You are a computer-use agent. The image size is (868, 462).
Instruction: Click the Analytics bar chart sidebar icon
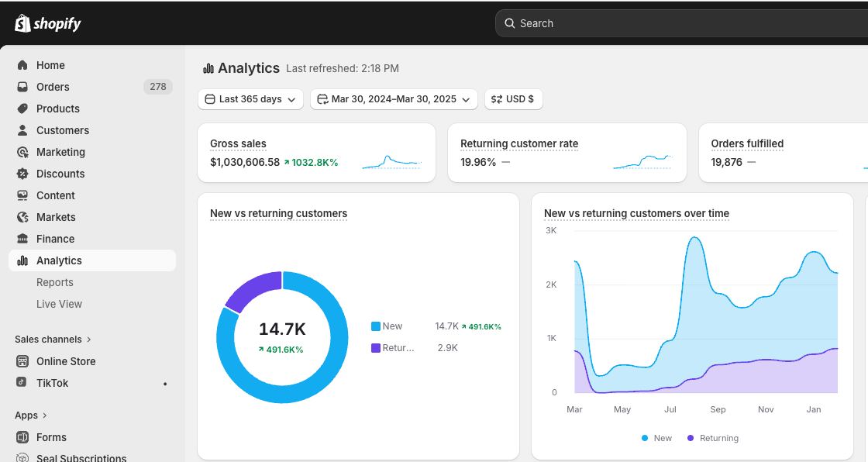click(x=22, y=260)
